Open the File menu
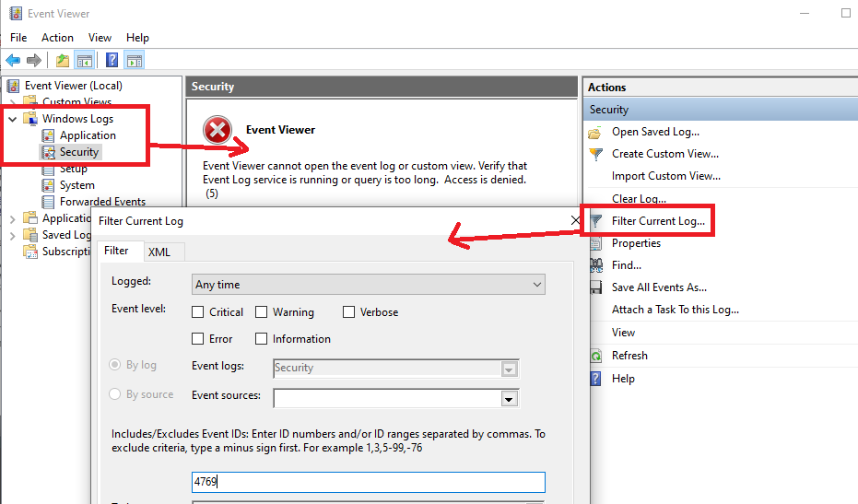 (18, 37)
